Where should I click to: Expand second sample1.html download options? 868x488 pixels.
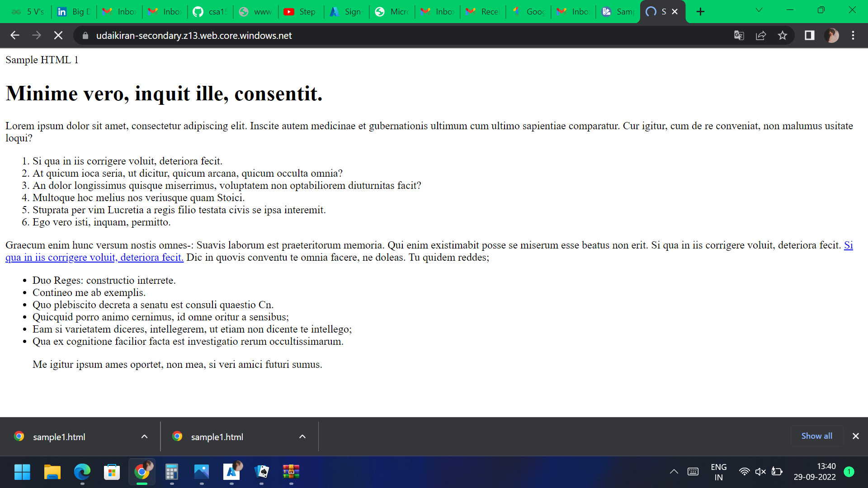(302, 436)
